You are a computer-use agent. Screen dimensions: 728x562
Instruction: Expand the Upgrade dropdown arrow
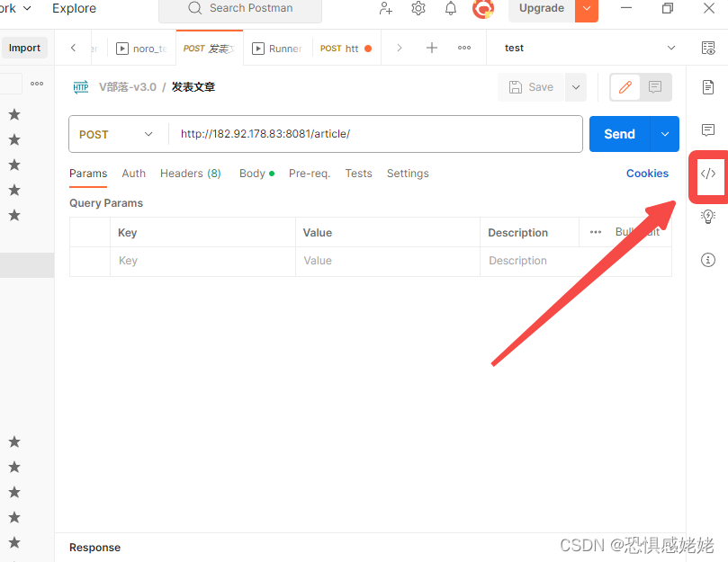coord(587,8)
